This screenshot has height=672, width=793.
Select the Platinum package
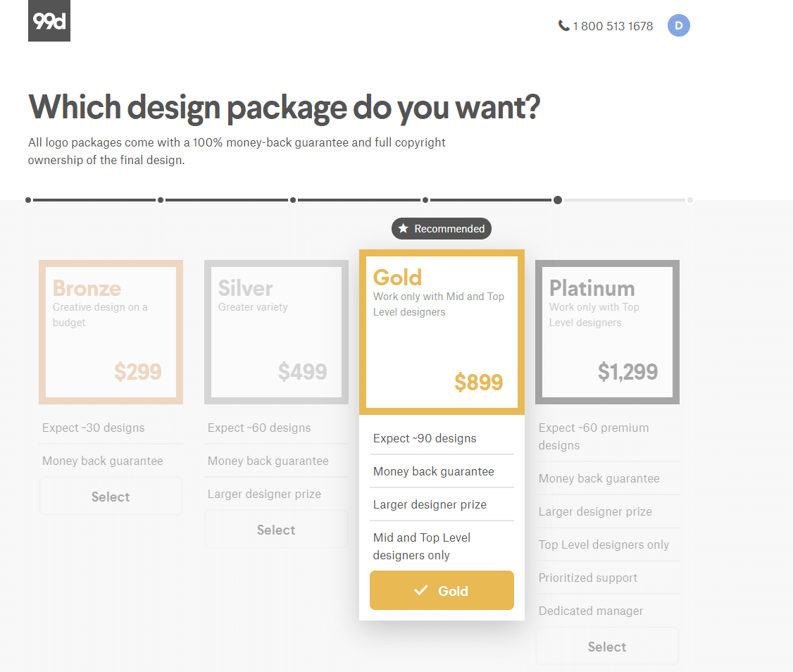click(607, 646)
